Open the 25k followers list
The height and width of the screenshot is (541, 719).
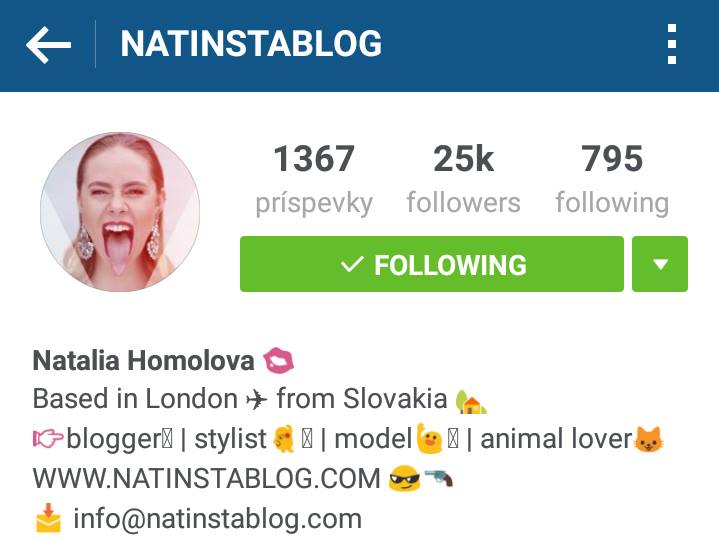tap(464, 179)
